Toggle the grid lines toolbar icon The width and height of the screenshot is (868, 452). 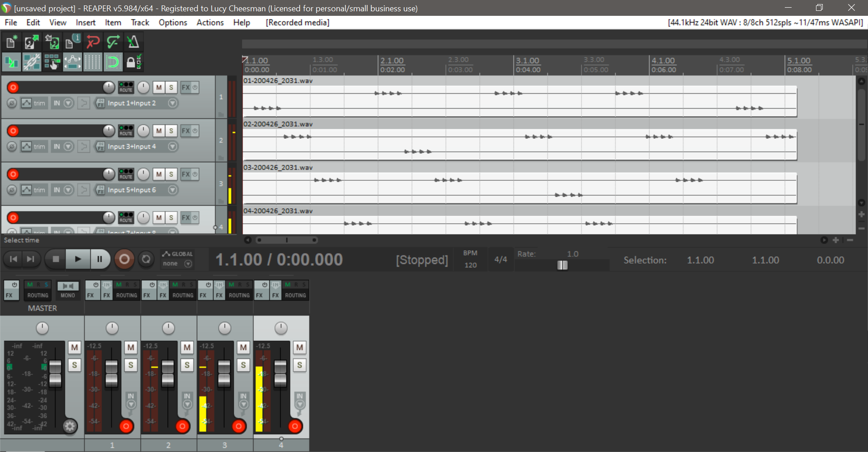(93, 62)
